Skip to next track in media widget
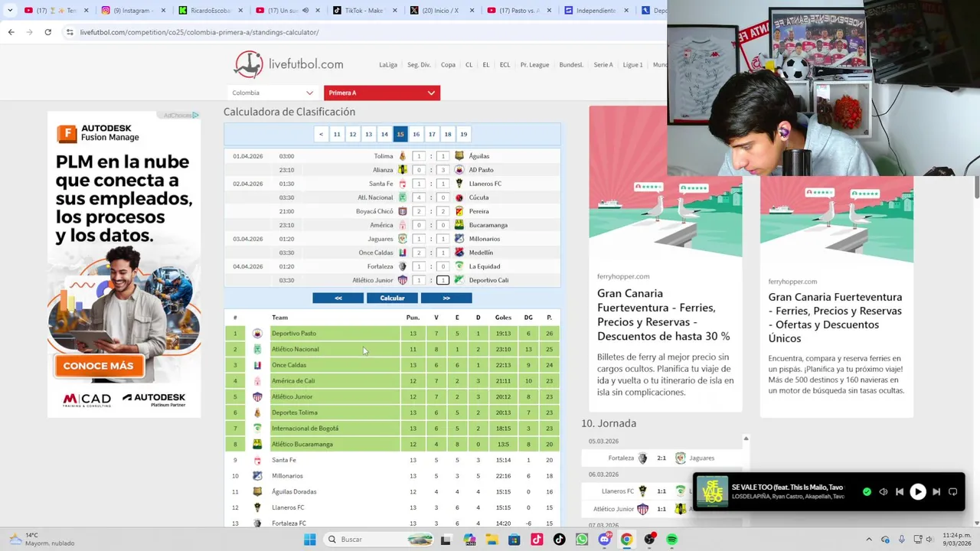Viewport: 980px width, 551px height. (936, 492)
